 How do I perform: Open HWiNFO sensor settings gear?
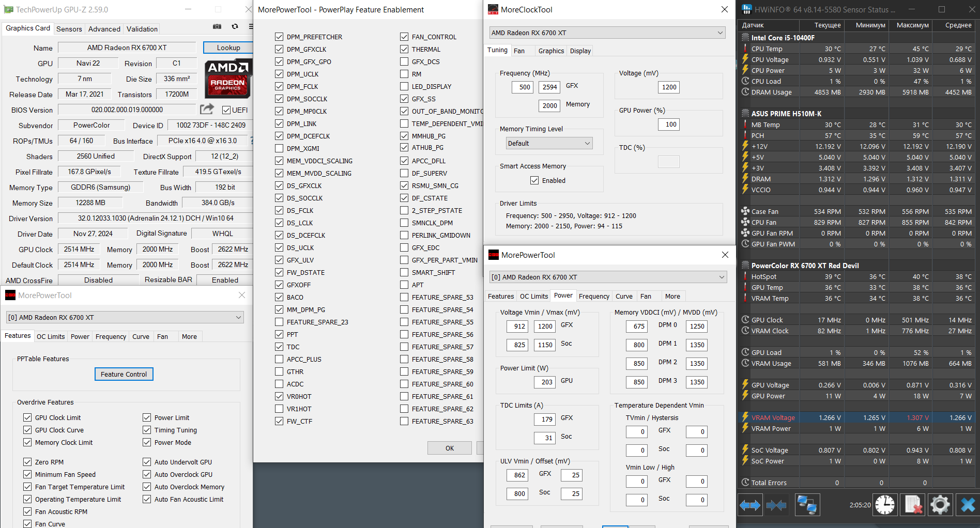coord(940,505)
